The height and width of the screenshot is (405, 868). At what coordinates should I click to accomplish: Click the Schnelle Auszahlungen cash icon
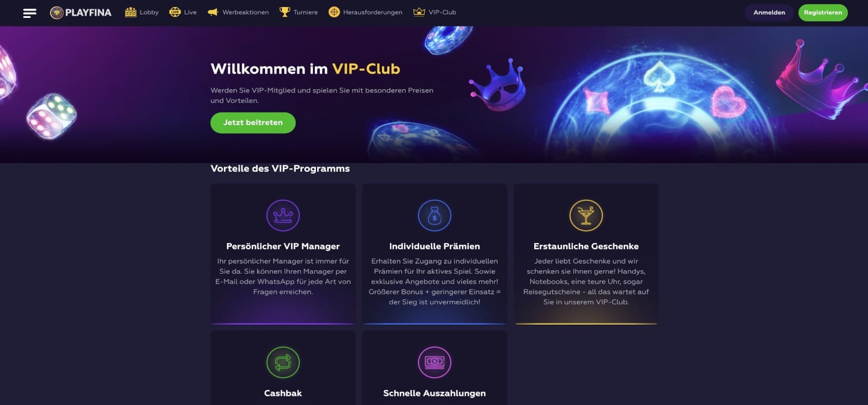pyautogui.click(x=435, y=363)
